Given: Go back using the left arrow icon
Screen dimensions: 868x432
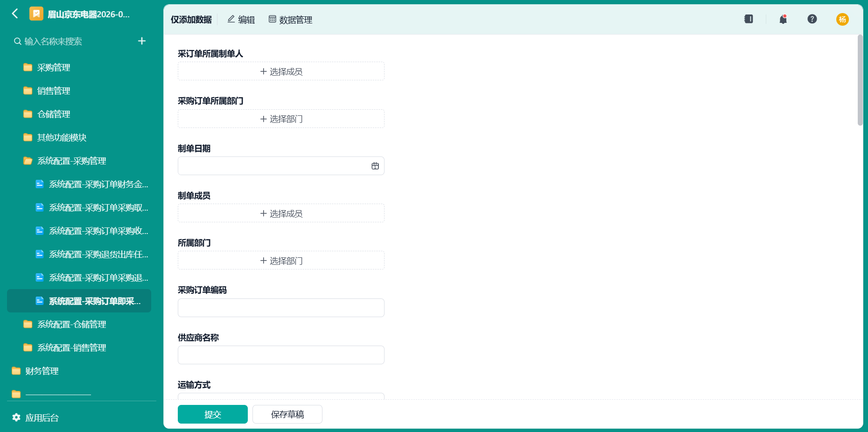Looking at the screenshot, I should tap(15, 14).
